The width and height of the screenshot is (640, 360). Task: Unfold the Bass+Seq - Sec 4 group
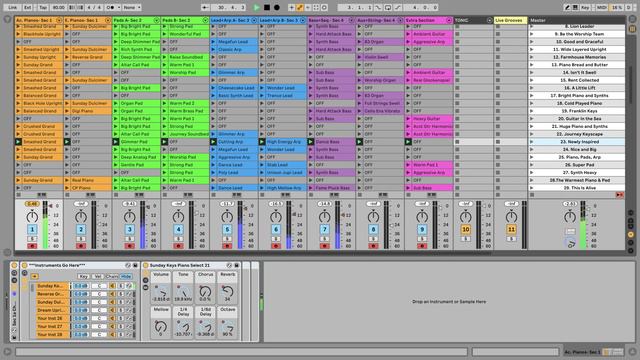(351, 20)
